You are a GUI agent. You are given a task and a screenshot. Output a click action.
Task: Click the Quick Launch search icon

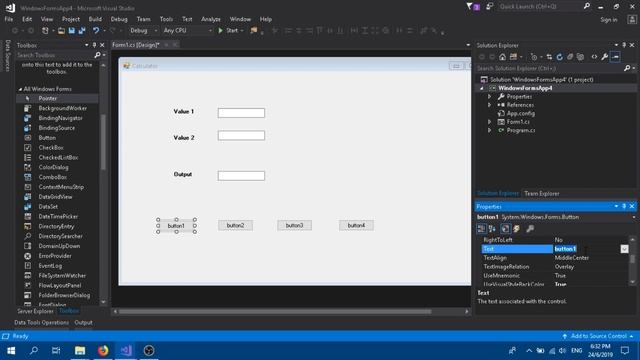coord(587,7)
